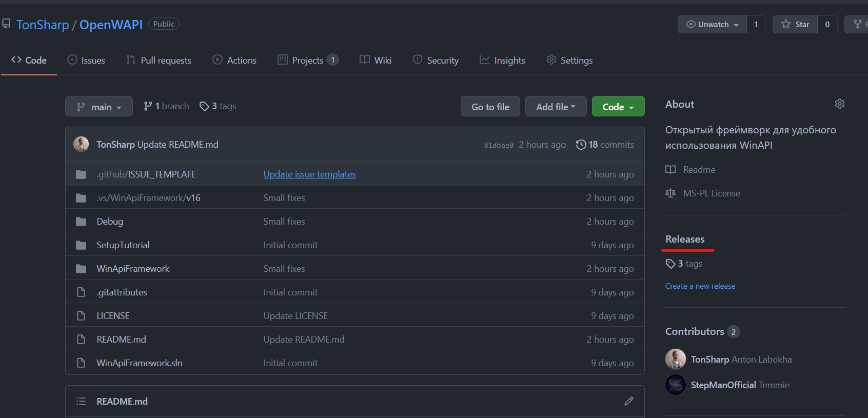Viewport: 868px width, 418px height.
Task: Click the star icon on the Star button
Action: pos(786,24)
